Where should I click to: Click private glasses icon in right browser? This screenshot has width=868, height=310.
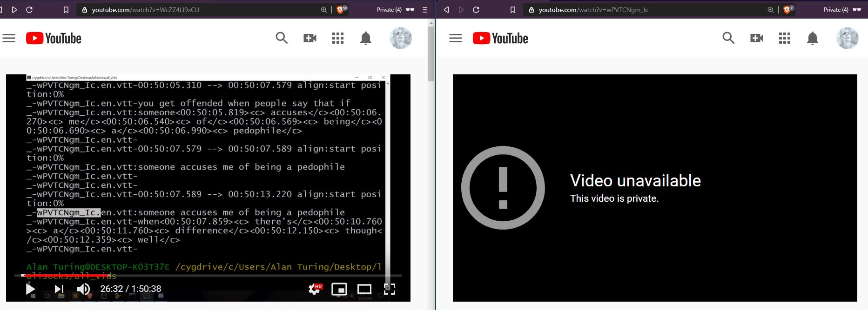pyautogui.click(x=857, y=10)
